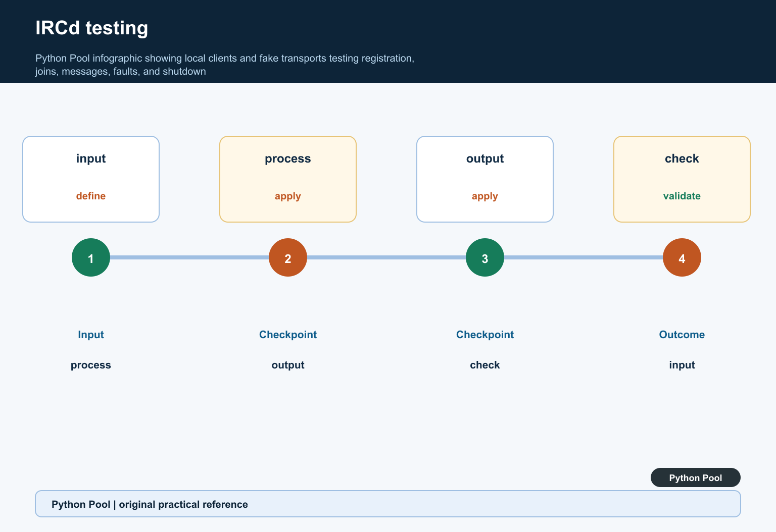Viewport: 776px width, 532px height.
Task: Click 'apply' in the process card
Action: pyautogui.click(x=288, y=196)
